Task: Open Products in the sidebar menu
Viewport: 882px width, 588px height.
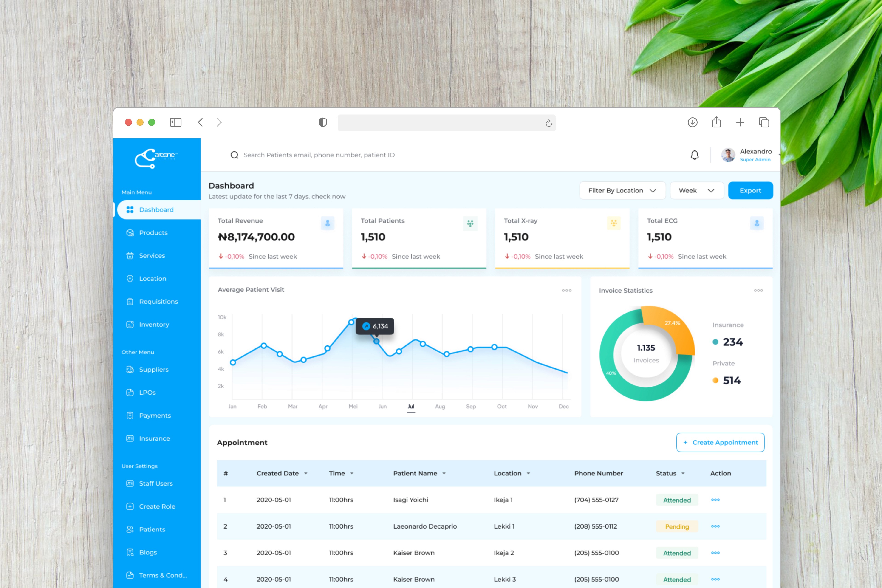Action: tap(153, 232)
